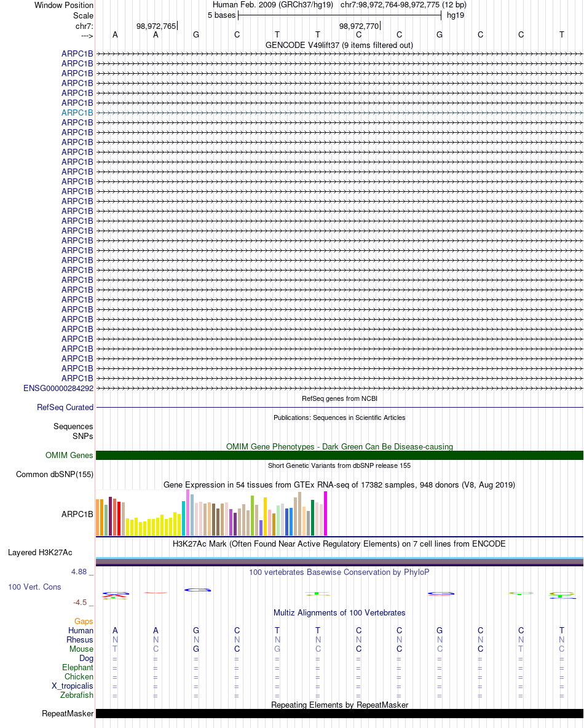The image size is (584, 728).
Task: Select the light-blue highlighted ARPC1B transcript label
Action: pos(77,113)
